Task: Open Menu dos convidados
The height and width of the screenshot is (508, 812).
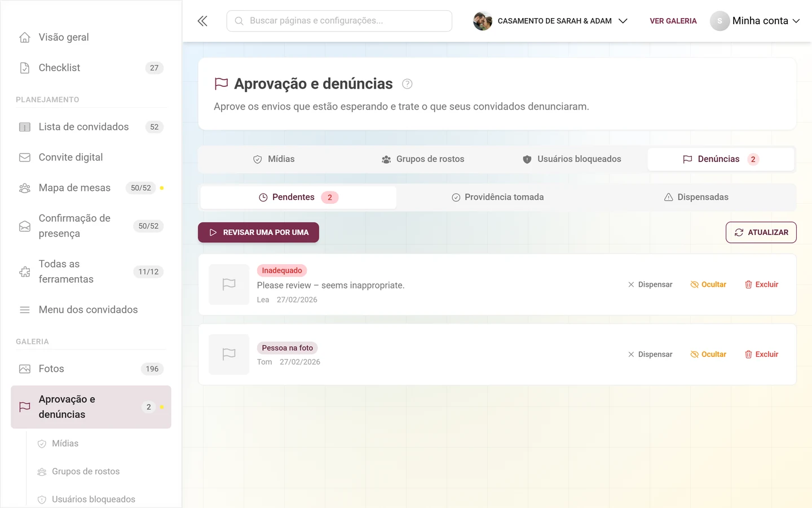Action: tap(91, 310)
